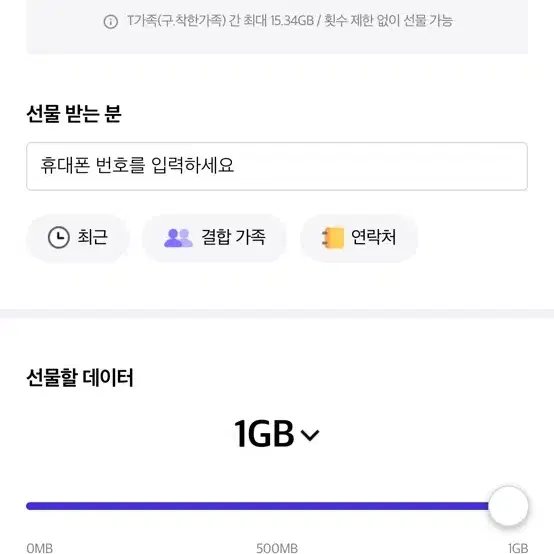Open 연락처 to pick a contact

coord(359,238)
